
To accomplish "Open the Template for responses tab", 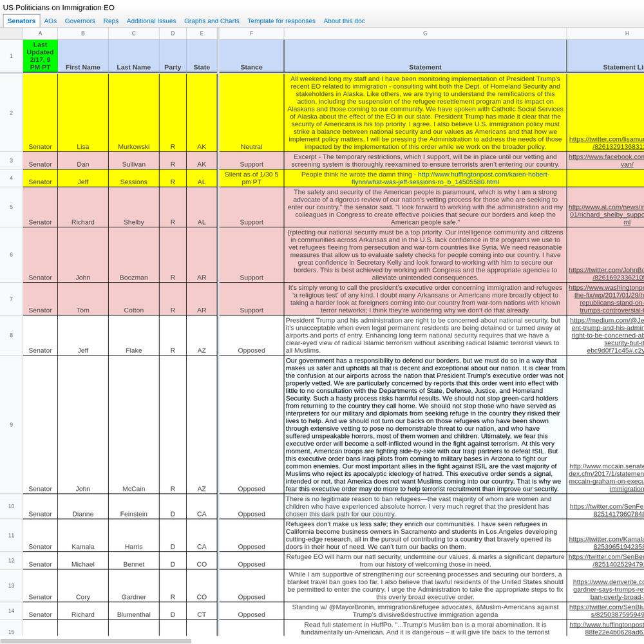I will (x=281, y=21).
